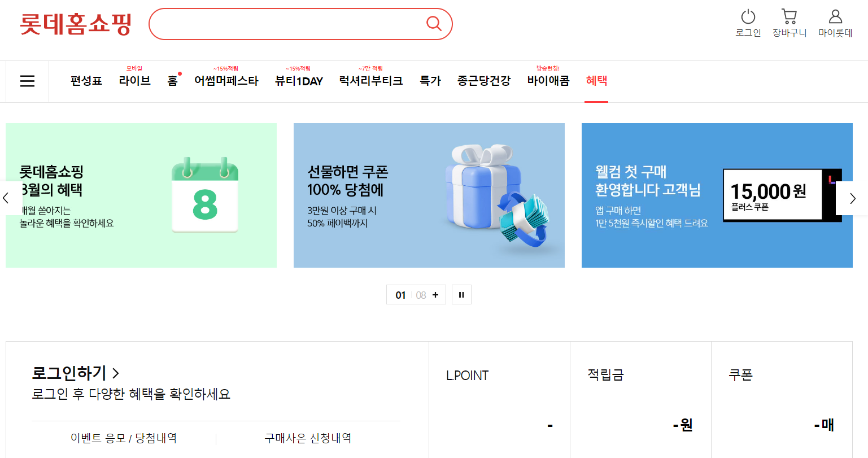Click the 15,000원 플러스쿠폰 image
Viewport: 868px width, 458px height.
pyautogui.click(x=782, y=195)
